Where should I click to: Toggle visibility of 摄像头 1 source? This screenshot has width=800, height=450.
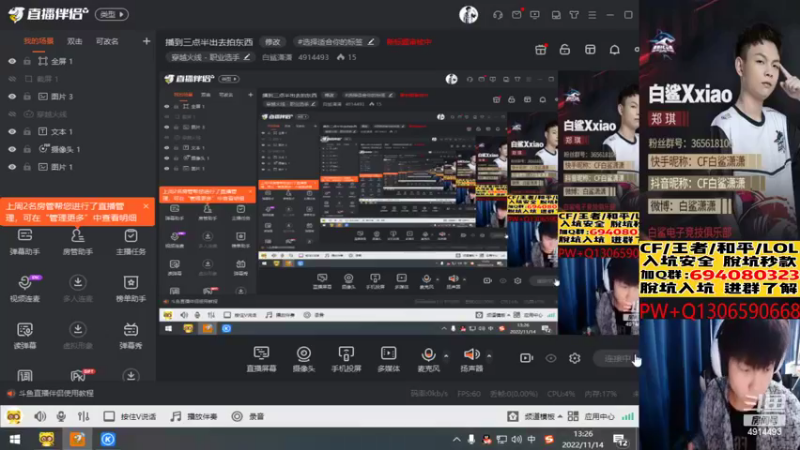pos(12,149)
